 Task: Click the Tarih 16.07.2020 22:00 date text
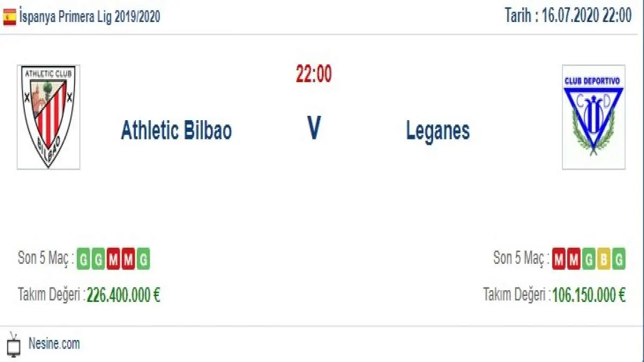(x=568, y=16)
